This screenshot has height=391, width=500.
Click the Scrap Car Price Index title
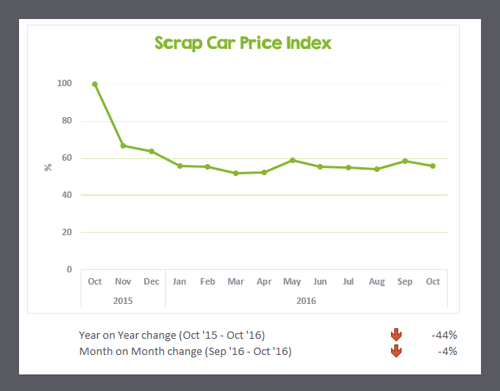click(243, 43)
